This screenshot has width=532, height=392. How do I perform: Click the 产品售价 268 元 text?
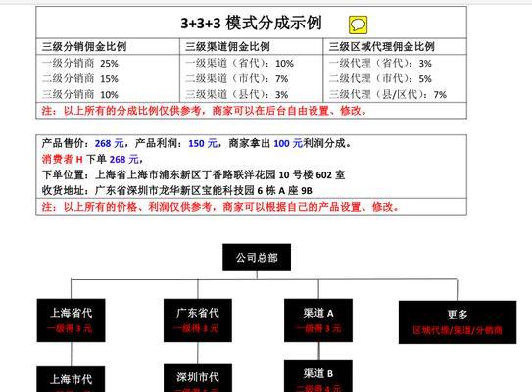[x=82, y=143]
